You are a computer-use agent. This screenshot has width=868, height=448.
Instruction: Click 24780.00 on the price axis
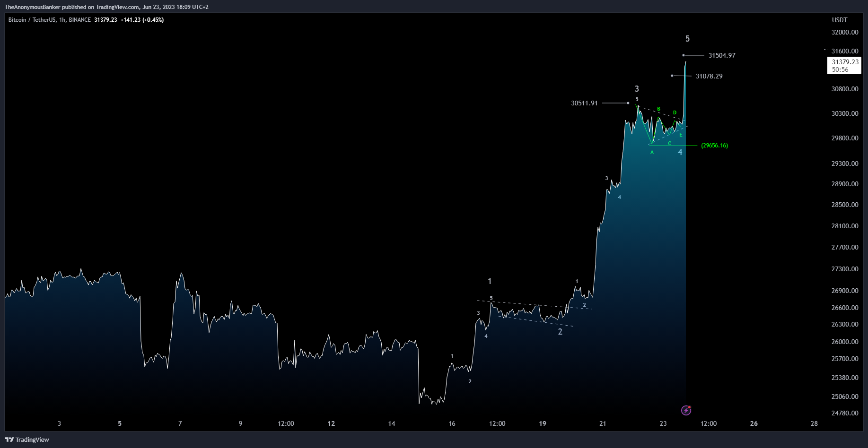point(844,413)
